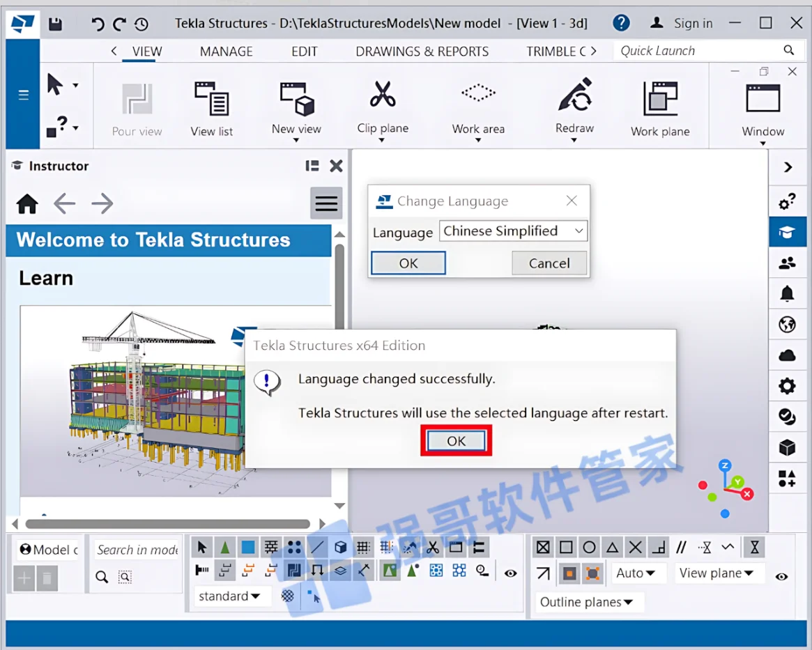Open the hamburger File menu on blue bar

(x=23, y=95)
